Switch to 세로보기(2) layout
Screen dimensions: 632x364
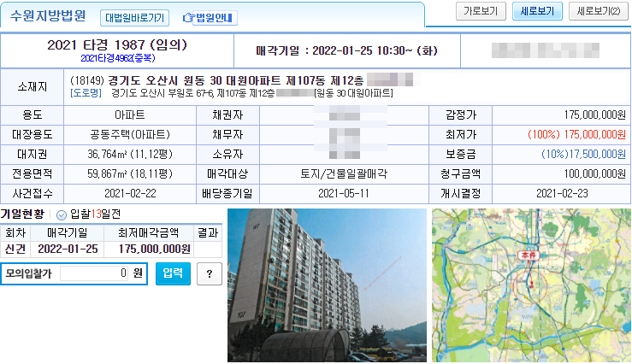coord(599,11)
